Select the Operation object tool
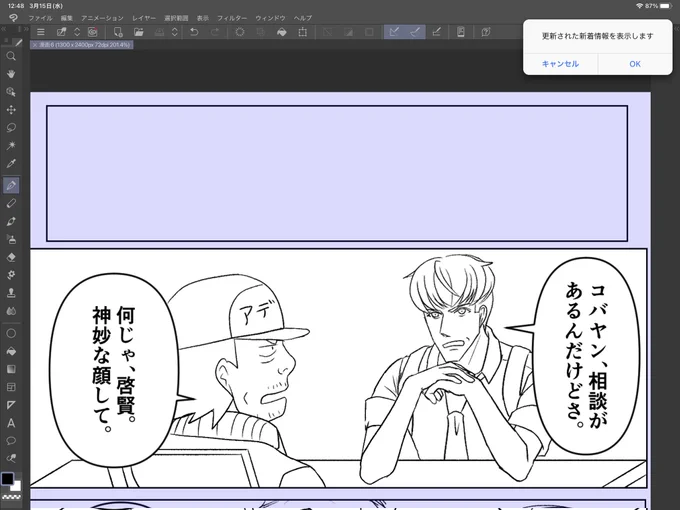Viewport: 680px width, 510px height. pyautogui.click(x=11, y=92)
